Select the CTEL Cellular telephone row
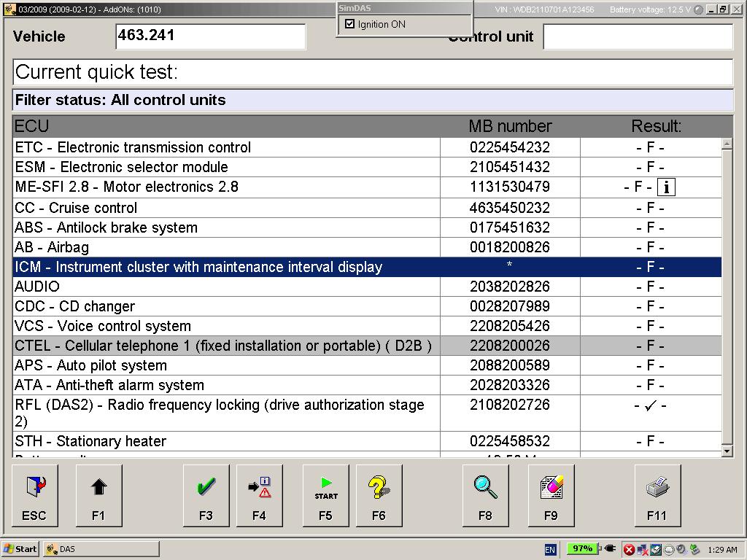Viewport: 747px width, 560px height. coord(226,346)
